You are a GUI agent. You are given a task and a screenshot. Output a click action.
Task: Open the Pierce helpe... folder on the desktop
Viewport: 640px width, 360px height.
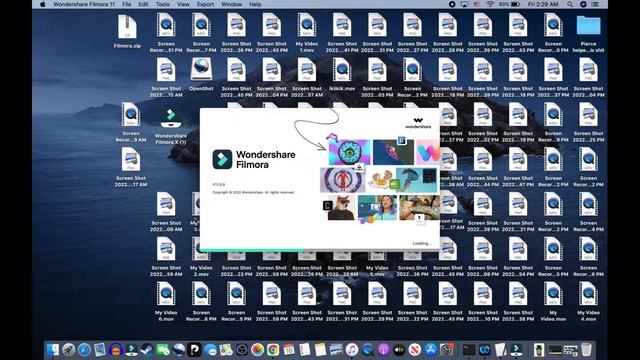click(588, 25)
